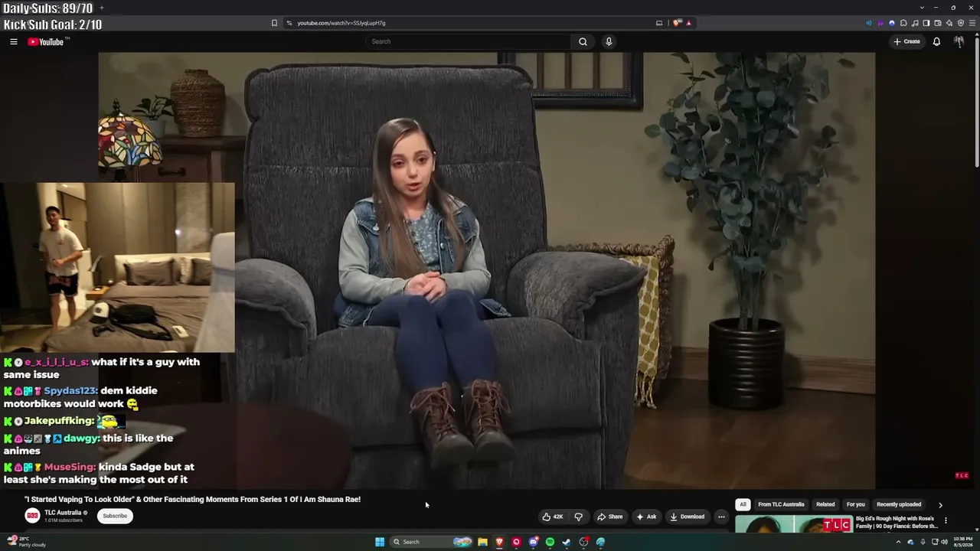Image resolution: width=980 pixels, height=551 pixels.
Task: Show hidden system tray icons
Action: coord(898,542)
